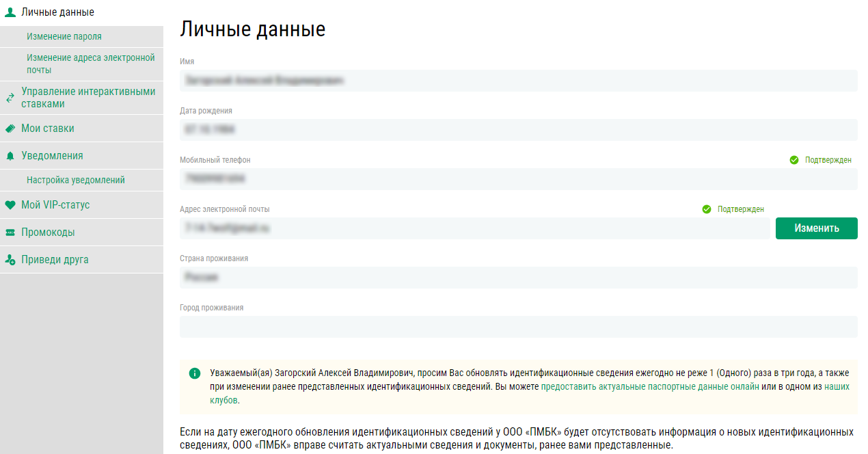Click the green checkmark for mobile phone confirmation

pyautogui.click(x=794, y=160)
